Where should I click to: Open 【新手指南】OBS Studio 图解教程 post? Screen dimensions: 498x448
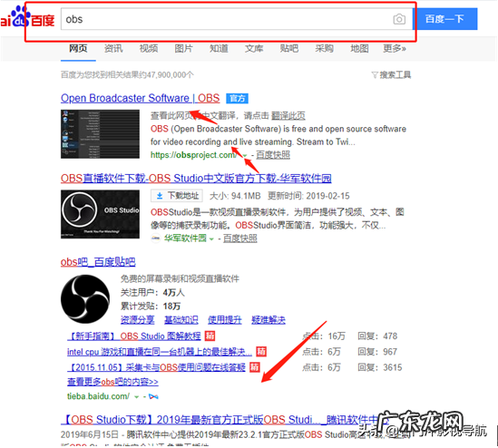click(134, 336)
